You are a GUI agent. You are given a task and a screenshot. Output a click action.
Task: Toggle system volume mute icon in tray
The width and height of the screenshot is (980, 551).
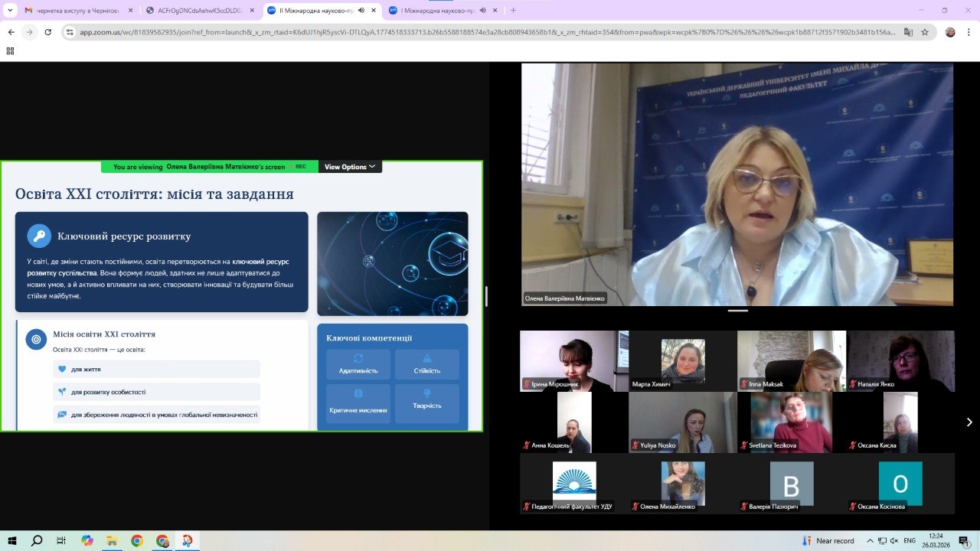tap(893, 540)
